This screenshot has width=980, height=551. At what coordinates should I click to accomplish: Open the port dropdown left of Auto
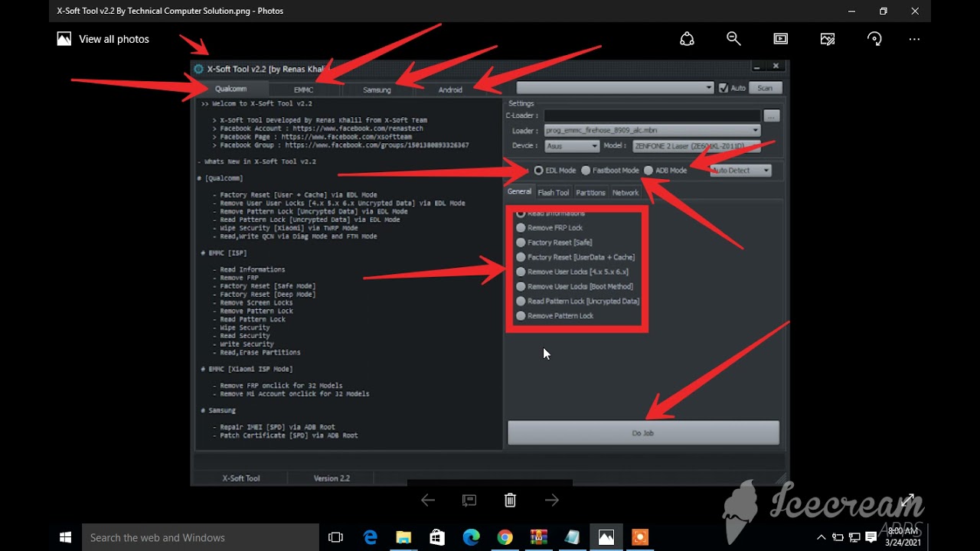pyautogui.click(x=615, y=88)
